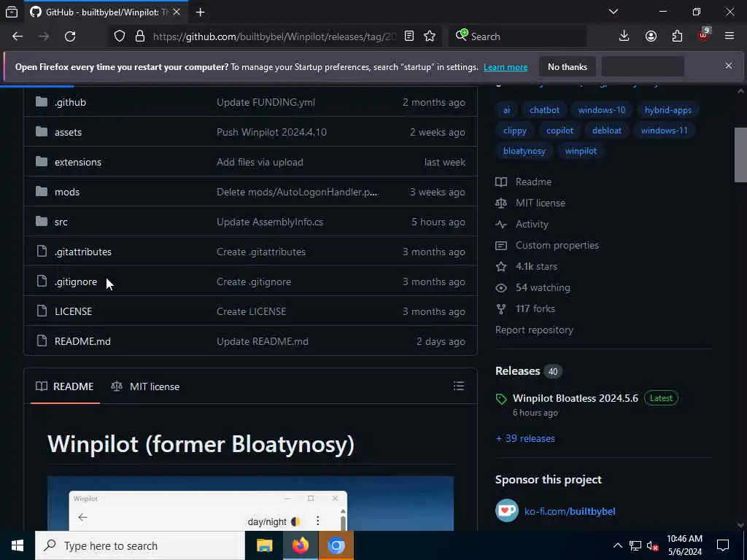Open the Firefox account icon

[651, 36]
